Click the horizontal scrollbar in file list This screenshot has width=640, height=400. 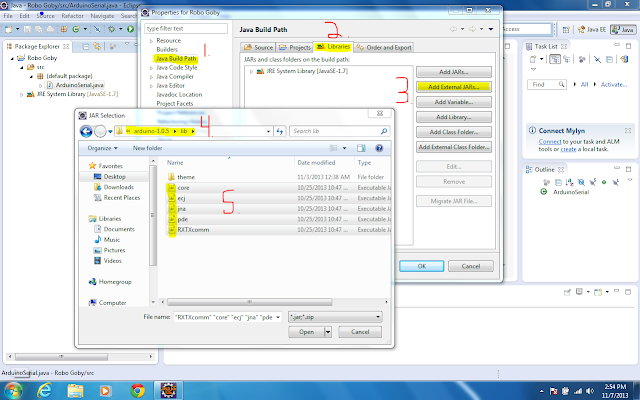249,302
